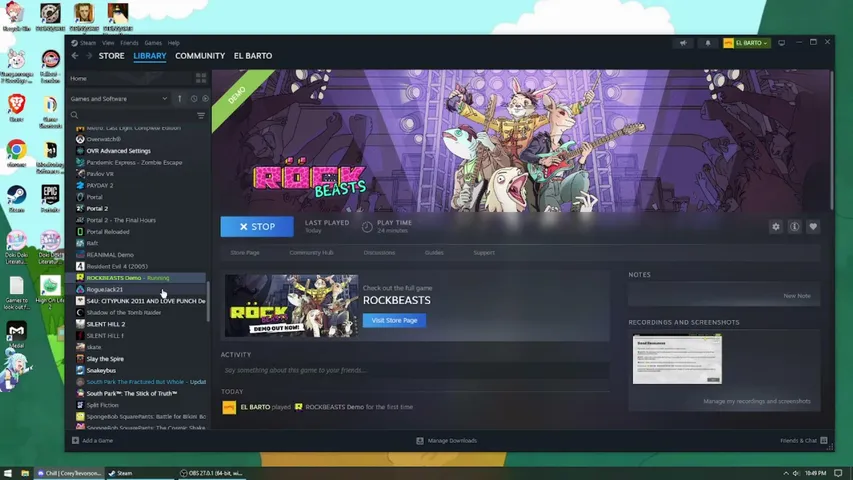Click the game details page scrollbar

tap(832, 140)
